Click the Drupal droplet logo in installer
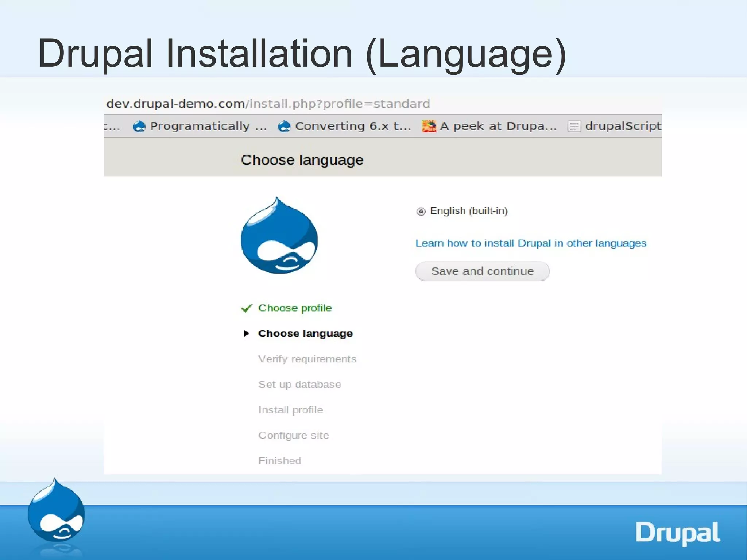 279,235
